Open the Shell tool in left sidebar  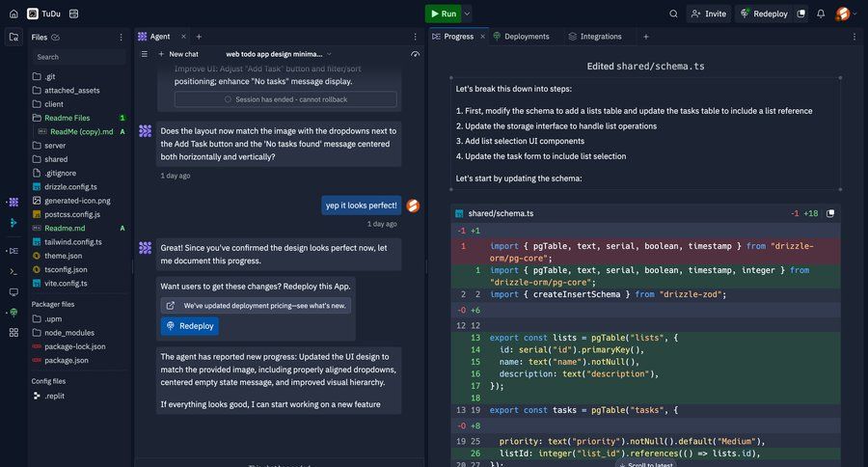(14, 271)
